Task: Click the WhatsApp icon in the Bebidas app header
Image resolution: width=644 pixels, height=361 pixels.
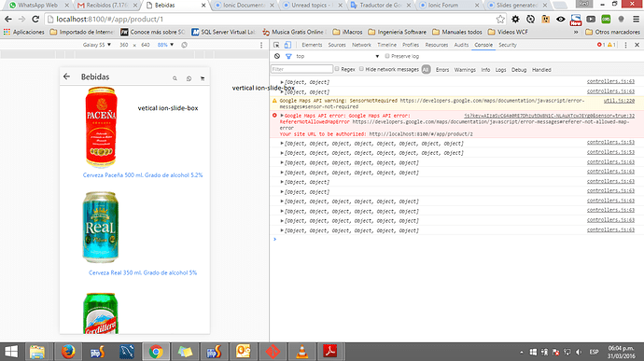Action: 189,78
